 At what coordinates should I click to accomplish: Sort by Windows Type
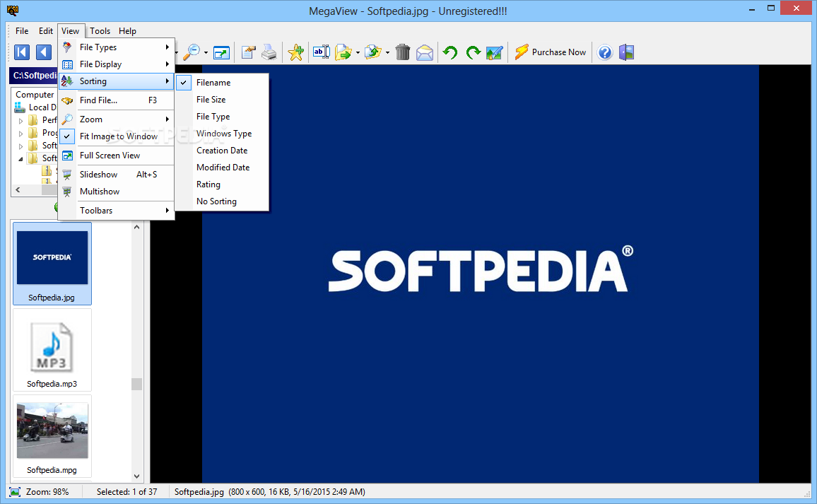click(222, 134)
